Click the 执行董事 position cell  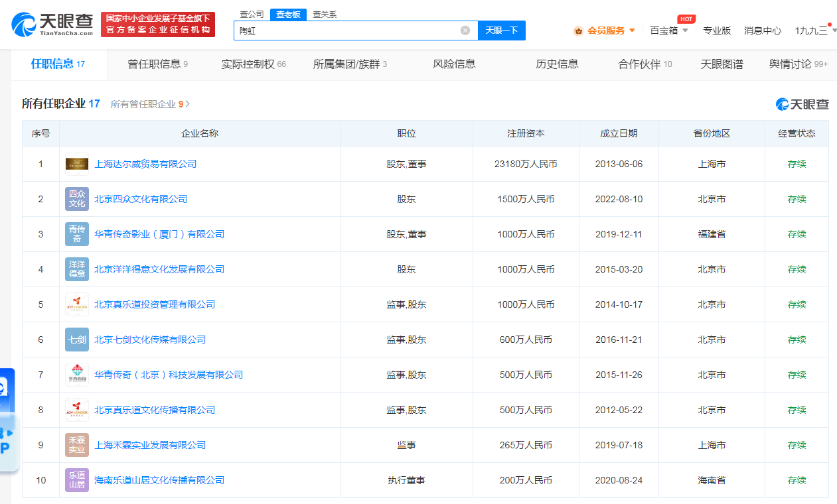(x=406, y=480)
